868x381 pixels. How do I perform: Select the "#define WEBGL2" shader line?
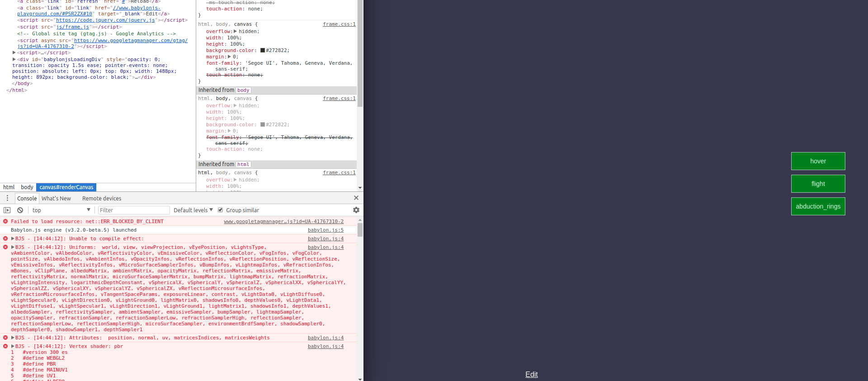click(x=44, y=358)
